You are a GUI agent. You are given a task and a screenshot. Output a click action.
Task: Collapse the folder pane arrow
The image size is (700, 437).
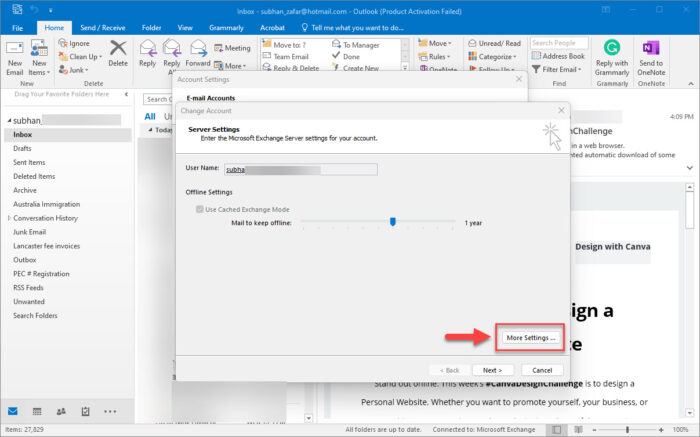pos(126,94)
